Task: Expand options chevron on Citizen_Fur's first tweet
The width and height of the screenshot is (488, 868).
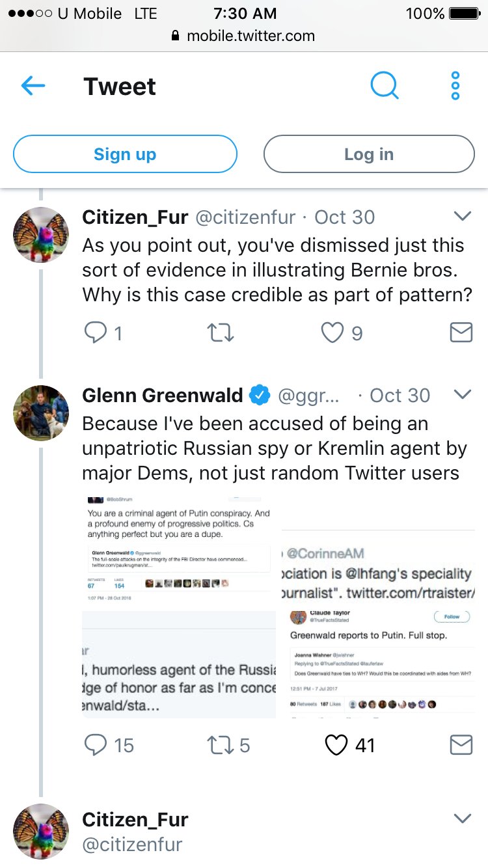Action: (x=462, y=216)
